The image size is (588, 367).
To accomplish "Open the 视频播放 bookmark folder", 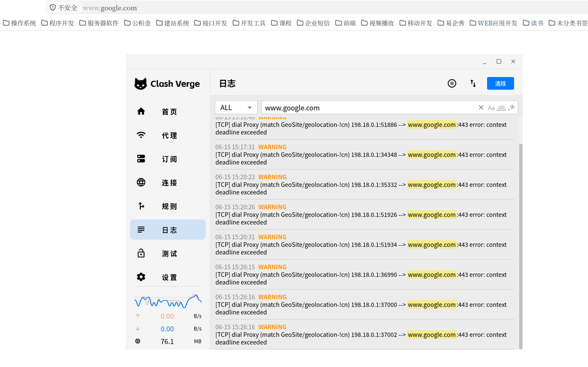I will (x=378, y=24).
